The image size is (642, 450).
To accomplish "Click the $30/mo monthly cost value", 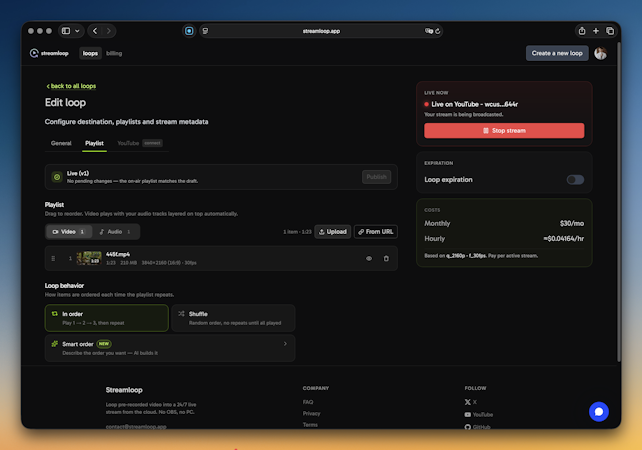I will [x=572, y=224].
